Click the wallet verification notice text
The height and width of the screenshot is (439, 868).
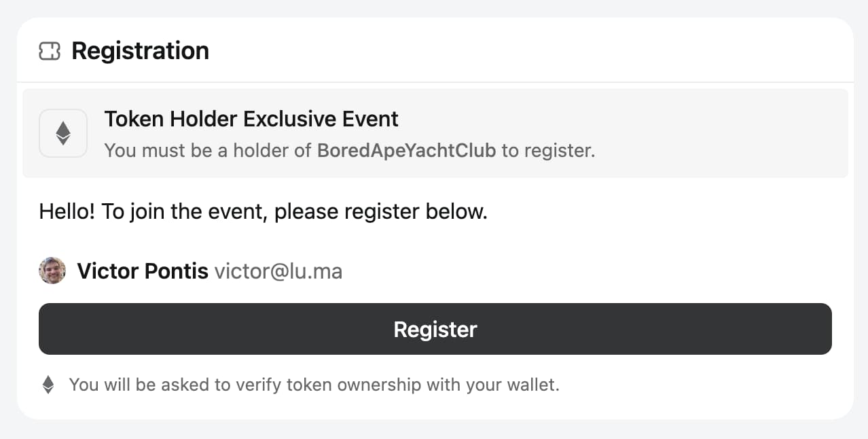pos(314,385)
